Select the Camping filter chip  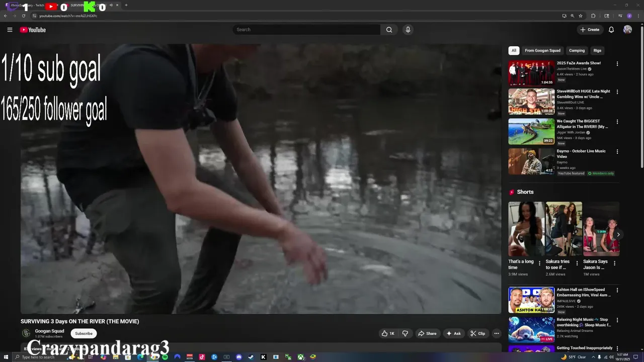coord(577,50)
